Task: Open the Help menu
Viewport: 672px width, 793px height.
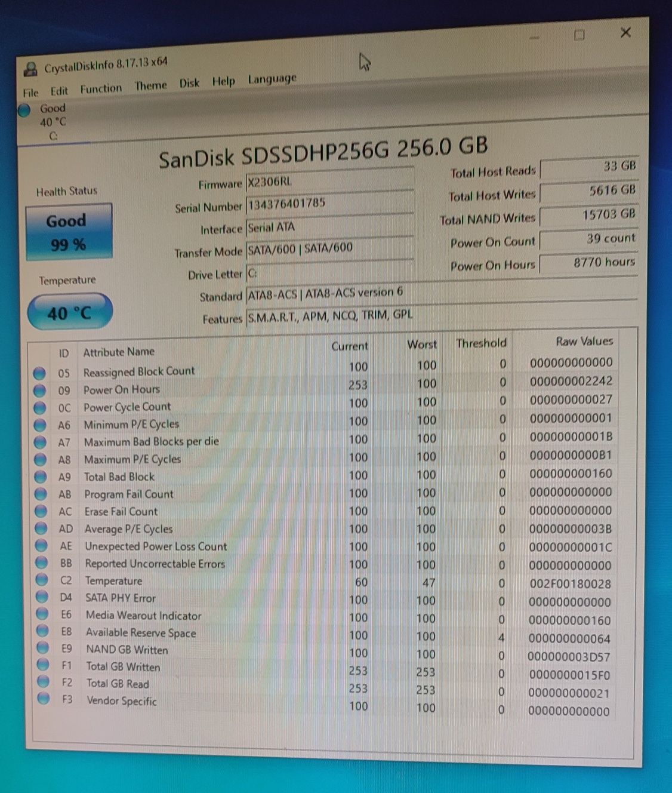Action: [x=223, y=81]
